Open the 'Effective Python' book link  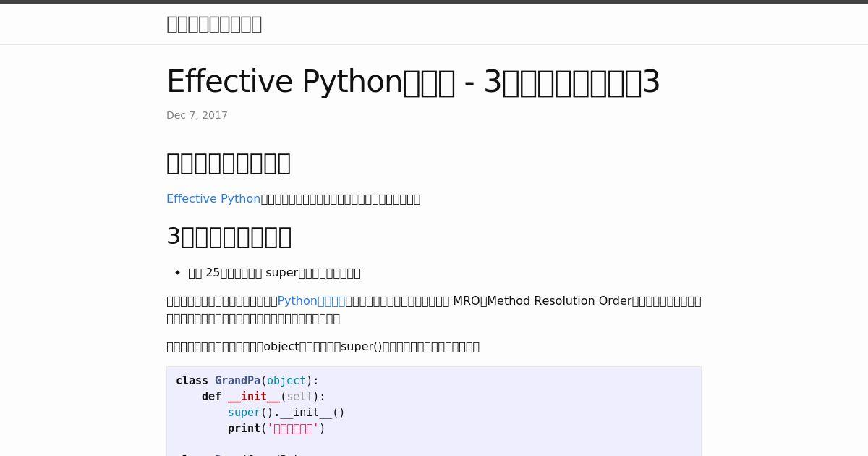tap(213, 199)
